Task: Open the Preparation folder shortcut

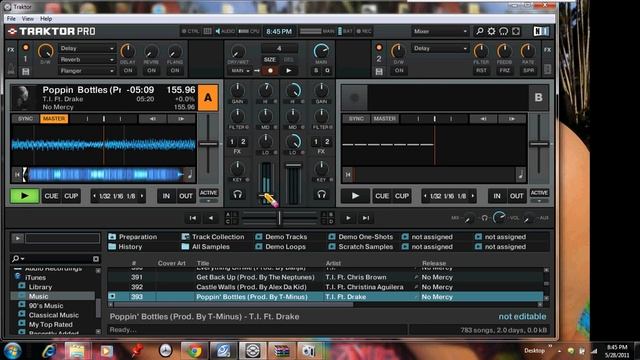Action: [x=133, y=237]
